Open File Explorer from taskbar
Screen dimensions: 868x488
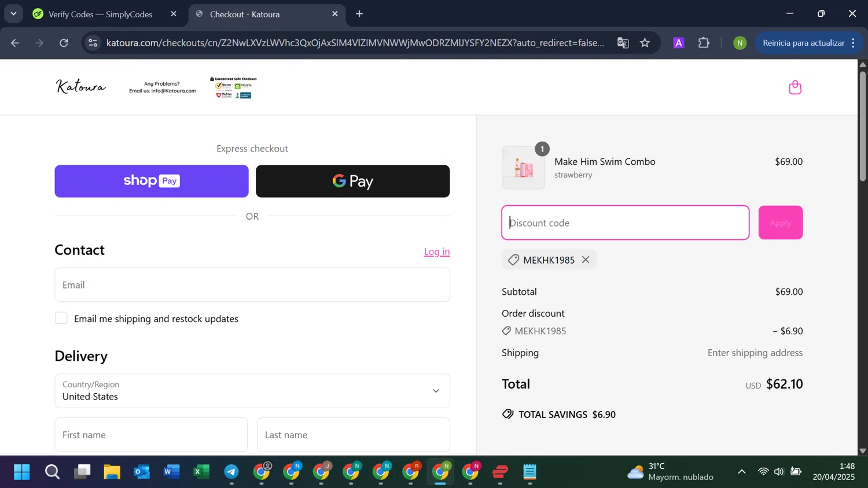(112, 472)
